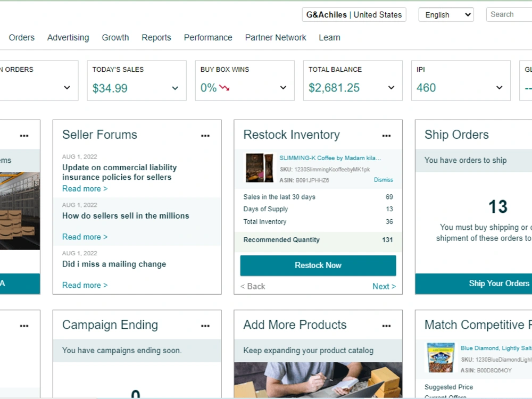Open Blue Diamond Lightly Salted product link
The image size is (532, 399).
[496, 348]
